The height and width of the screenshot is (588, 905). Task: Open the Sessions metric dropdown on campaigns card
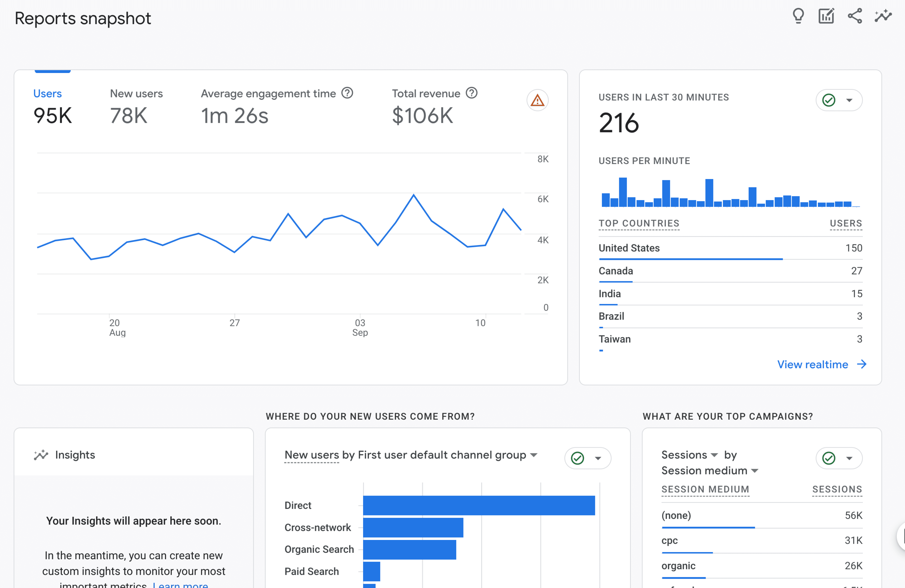[x=714, y=455]
